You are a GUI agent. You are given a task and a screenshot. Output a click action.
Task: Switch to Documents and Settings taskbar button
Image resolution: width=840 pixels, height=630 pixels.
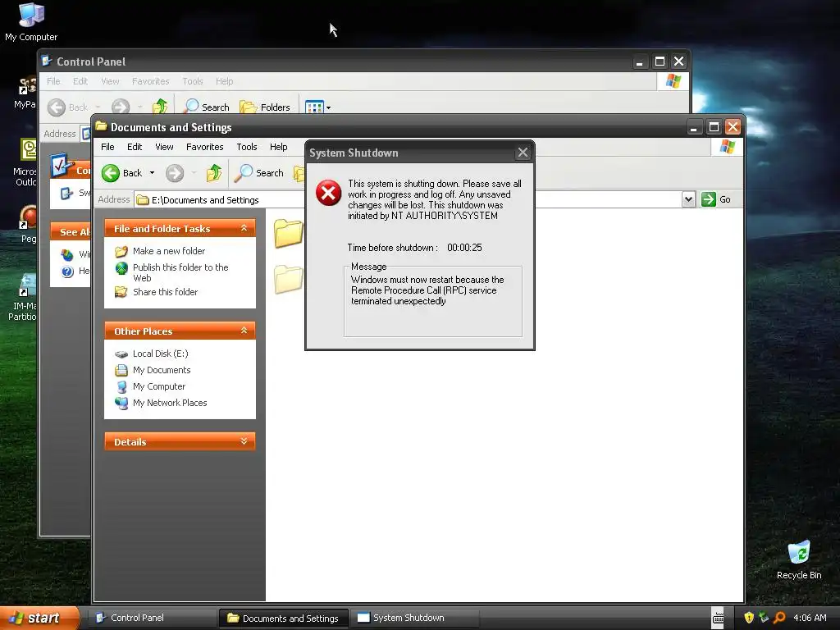pyautogui.click(x=284, y=619)
